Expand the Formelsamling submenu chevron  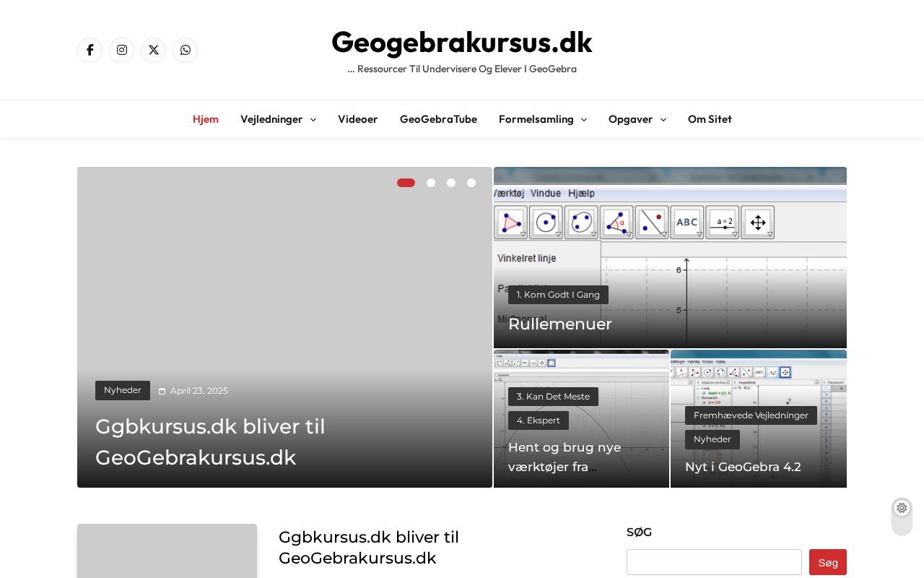583,119
